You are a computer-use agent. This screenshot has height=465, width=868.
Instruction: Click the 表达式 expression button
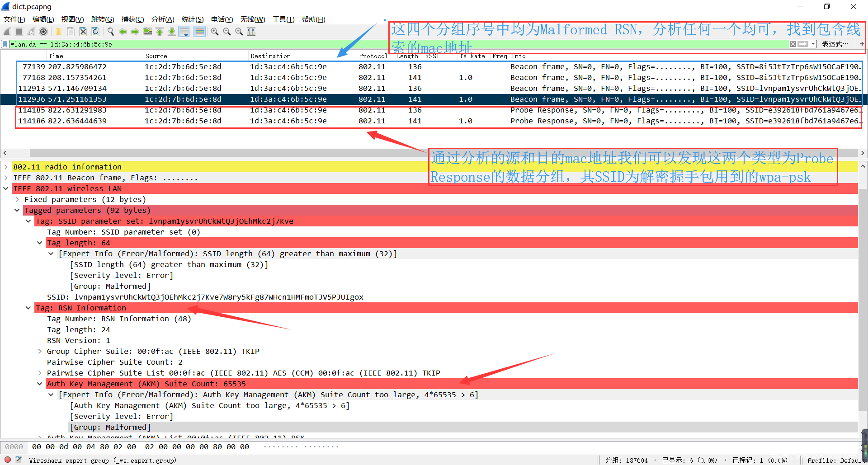[x=835, y=44]
